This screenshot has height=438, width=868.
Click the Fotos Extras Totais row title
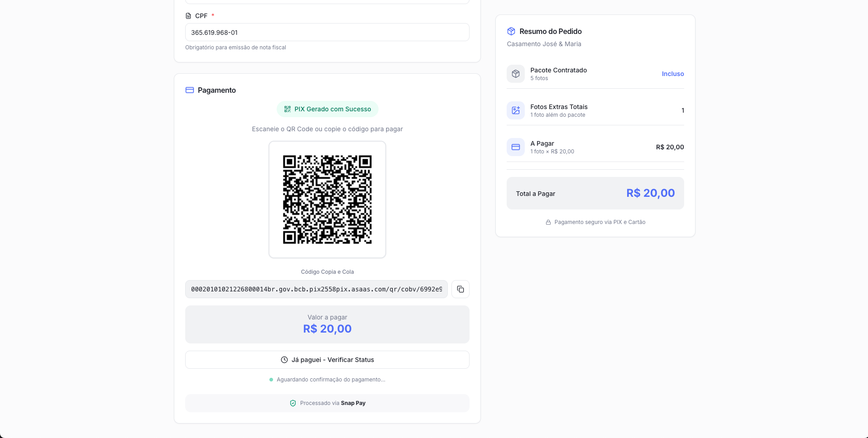tap(559, 107)
